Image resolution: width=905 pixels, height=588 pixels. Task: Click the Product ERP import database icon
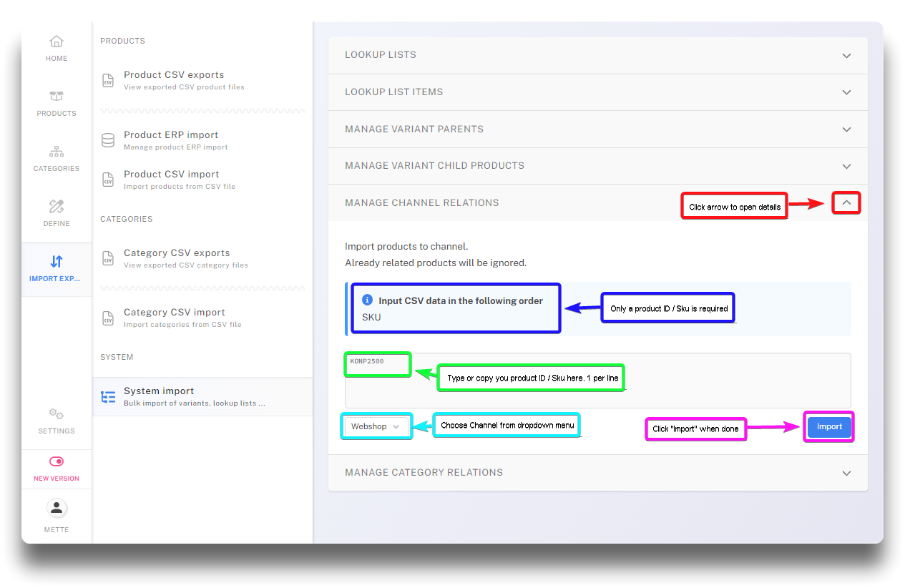pos(108,140)
